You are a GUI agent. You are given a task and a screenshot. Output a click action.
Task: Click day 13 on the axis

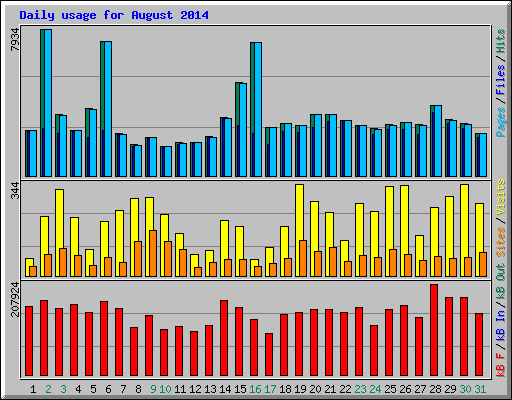[210, 389]
